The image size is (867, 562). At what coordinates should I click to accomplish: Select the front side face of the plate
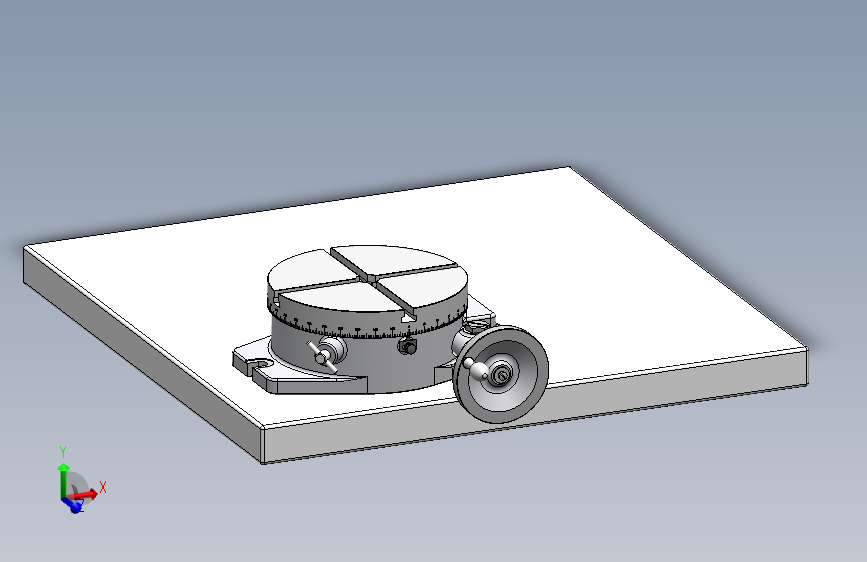pos(535,405)
